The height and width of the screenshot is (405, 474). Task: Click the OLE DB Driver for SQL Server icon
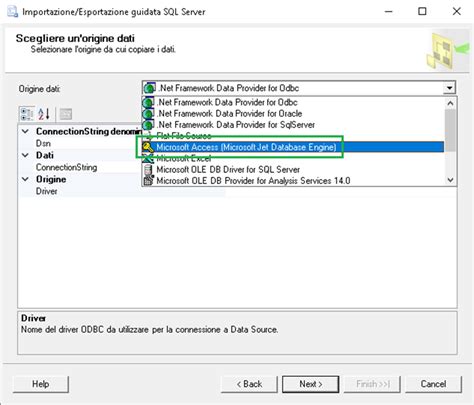(148, 170)
